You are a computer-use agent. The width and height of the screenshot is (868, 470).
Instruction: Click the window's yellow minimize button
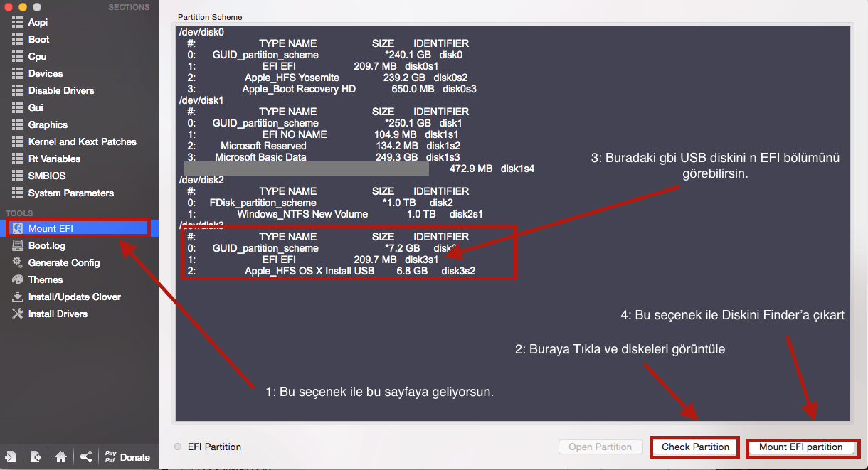23,7
